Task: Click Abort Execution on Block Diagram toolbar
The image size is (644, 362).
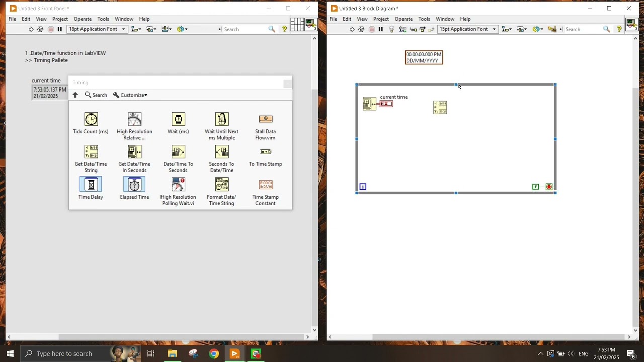Action: click(372, 29)
